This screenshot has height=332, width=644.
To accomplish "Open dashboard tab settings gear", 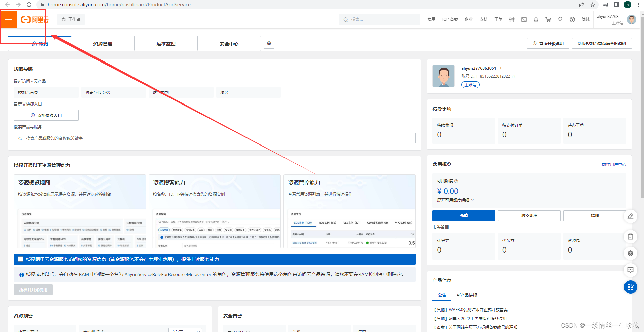I will pyautogui.click(x=269, y=43).
